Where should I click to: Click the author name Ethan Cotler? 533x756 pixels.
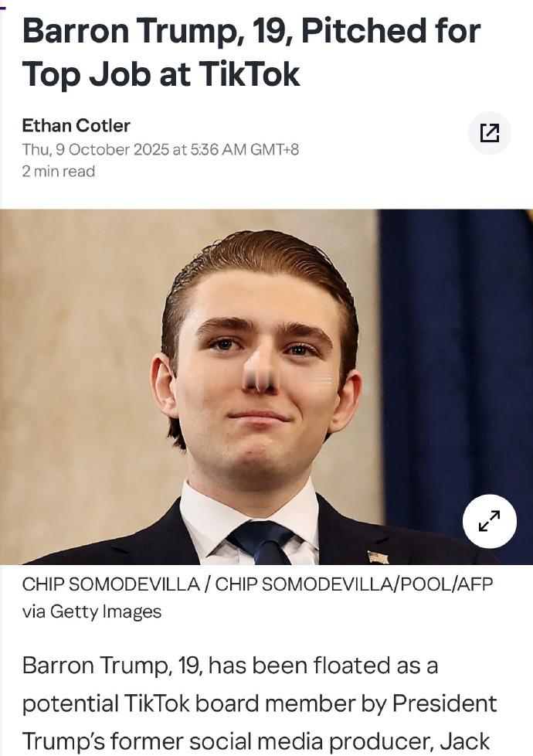pyautogui.click(x=76, y=125)
